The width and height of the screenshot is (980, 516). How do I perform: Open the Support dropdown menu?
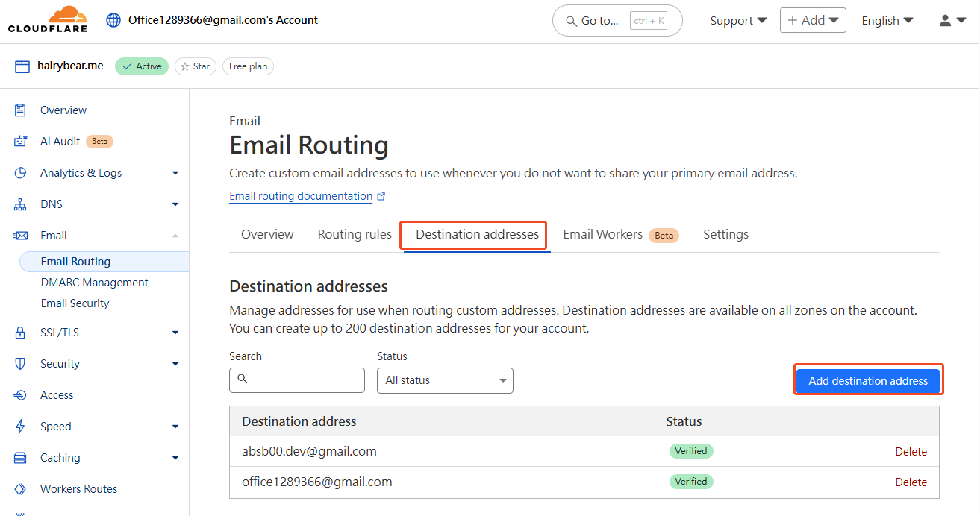[738, 21]
